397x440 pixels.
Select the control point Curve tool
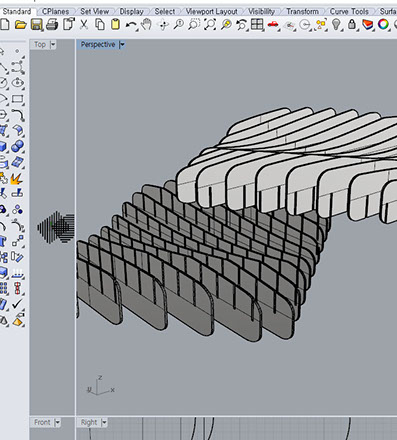click(17, 67)
